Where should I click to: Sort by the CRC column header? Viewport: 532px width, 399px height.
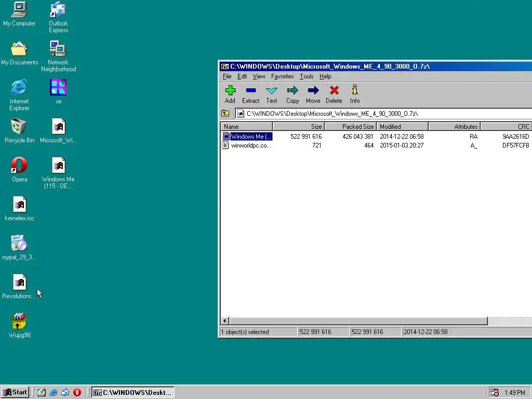tap(506, 127)
